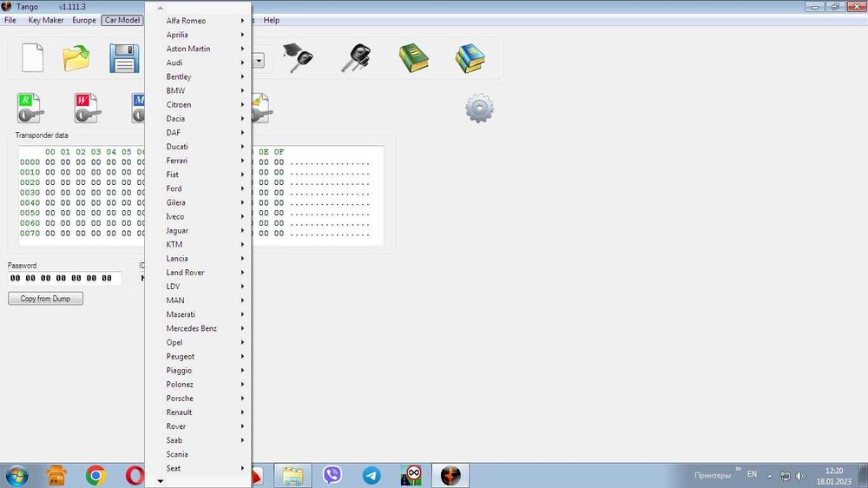Click the Windows Start button
Viewport: 868px width, 488px height.
click(x=16, y=476)
